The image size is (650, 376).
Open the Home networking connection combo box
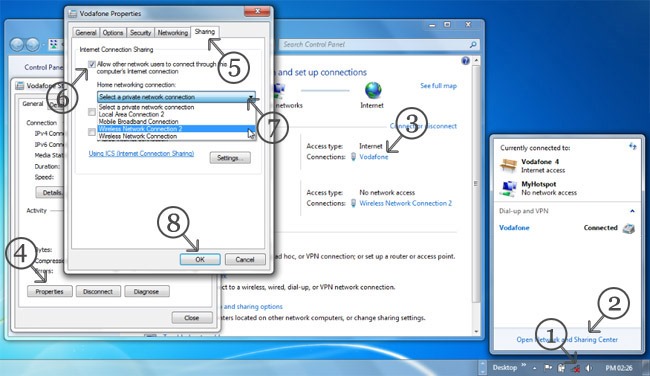click(176, 97)
